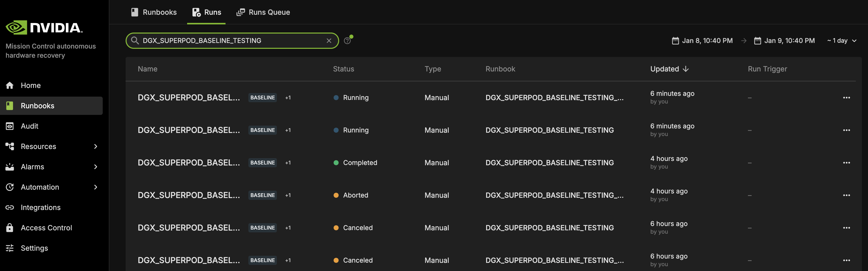868x271 pixels.
Task: Click the Aborted status cell
Action: coord(350,195)
